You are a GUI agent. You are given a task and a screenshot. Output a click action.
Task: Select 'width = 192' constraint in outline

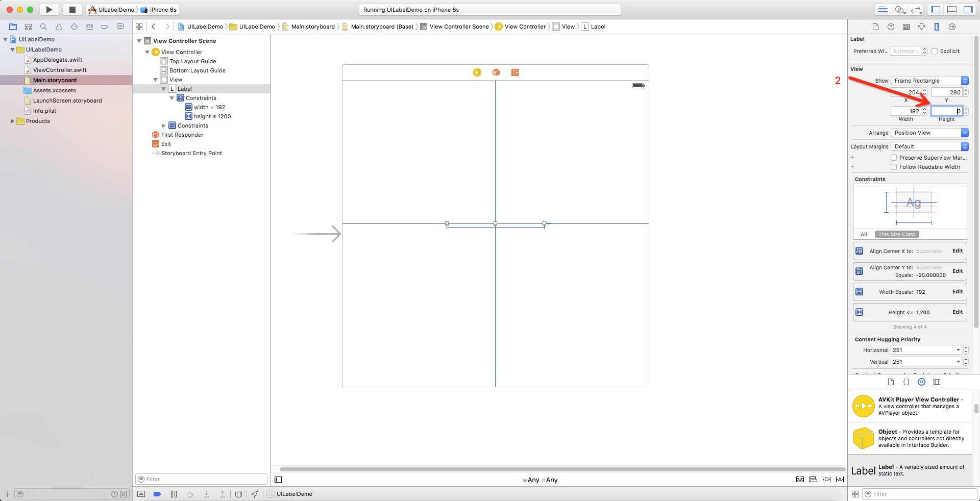point(209,107)
